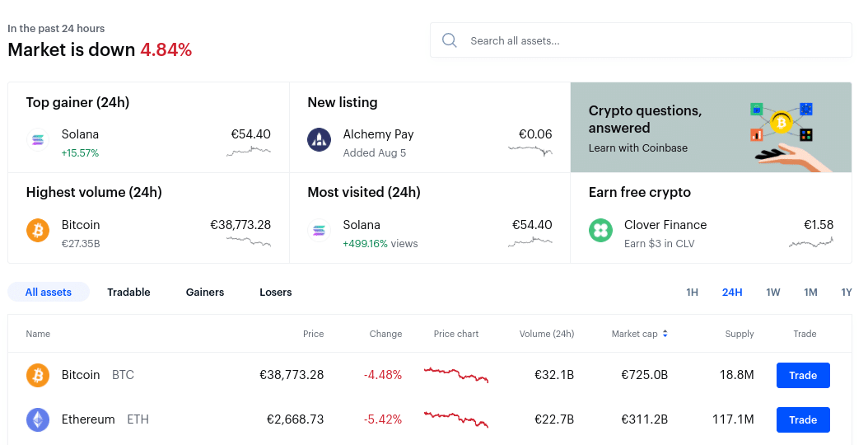The height and width of the screenshot is (445, 868).
Task: Sort table by Volume (24h) header
Action: (x=546, y=334)
